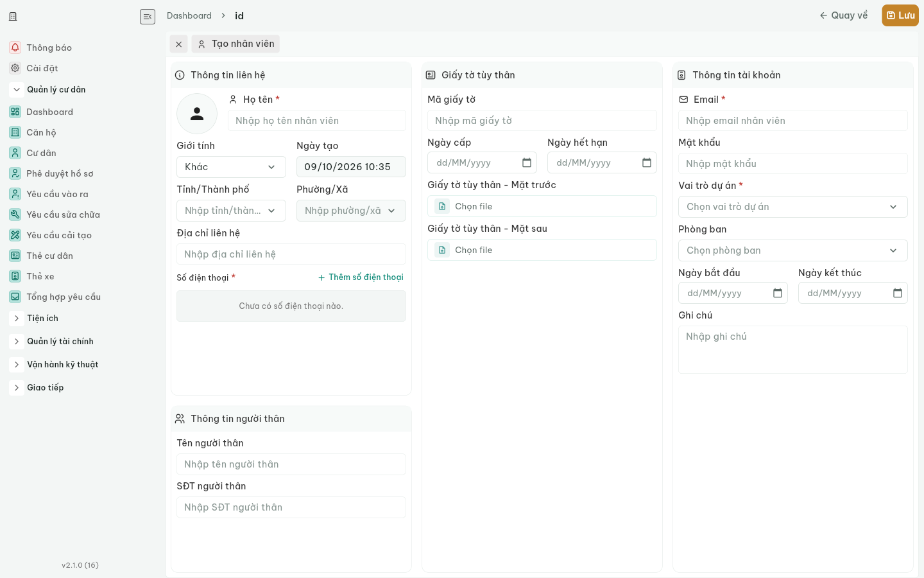Select the Tạo nhân viên tab
Screen dimensions: 924x578
235,44
